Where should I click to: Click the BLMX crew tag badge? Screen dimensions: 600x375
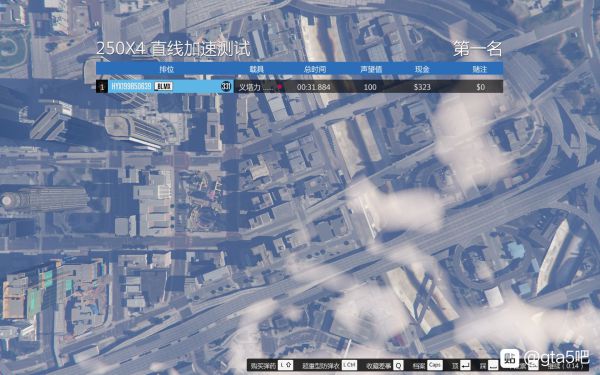coord(164,86)
